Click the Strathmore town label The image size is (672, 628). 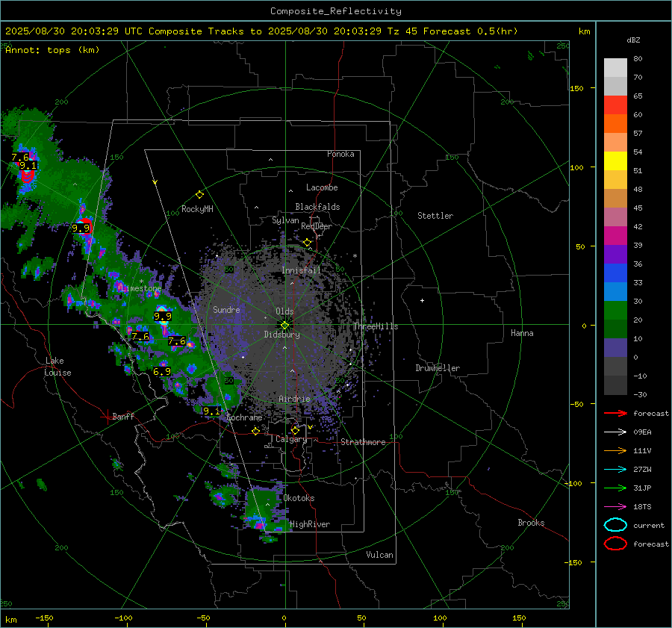pyautogui.click(x=363, y=442)
